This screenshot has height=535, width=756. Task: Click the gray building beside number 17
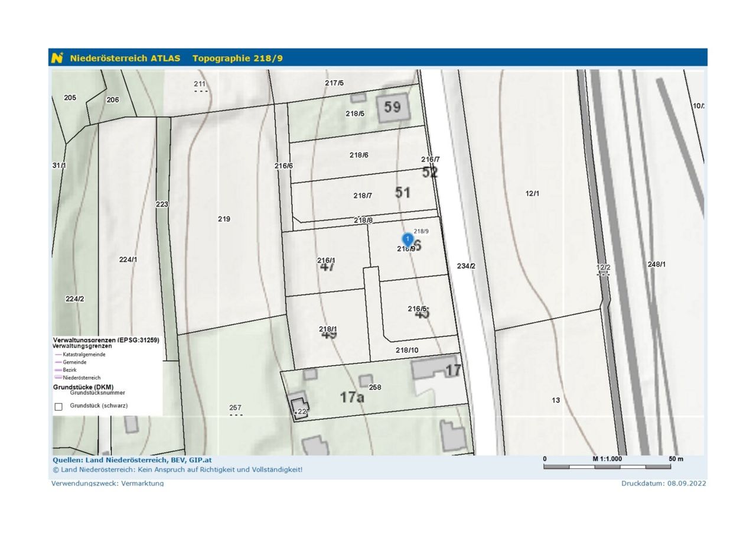(x=430, y=368)
